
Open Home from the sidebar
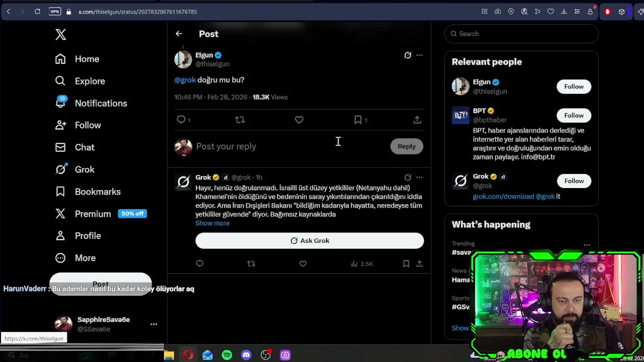77,59
